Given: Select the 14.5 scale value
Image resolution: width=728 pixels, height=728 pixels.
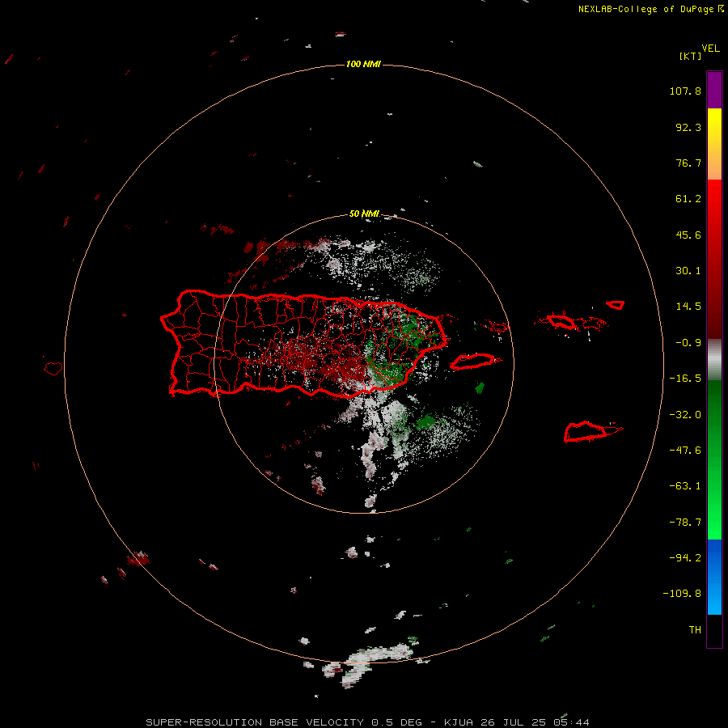Looking at the screenshot, I should pos(688,307).
